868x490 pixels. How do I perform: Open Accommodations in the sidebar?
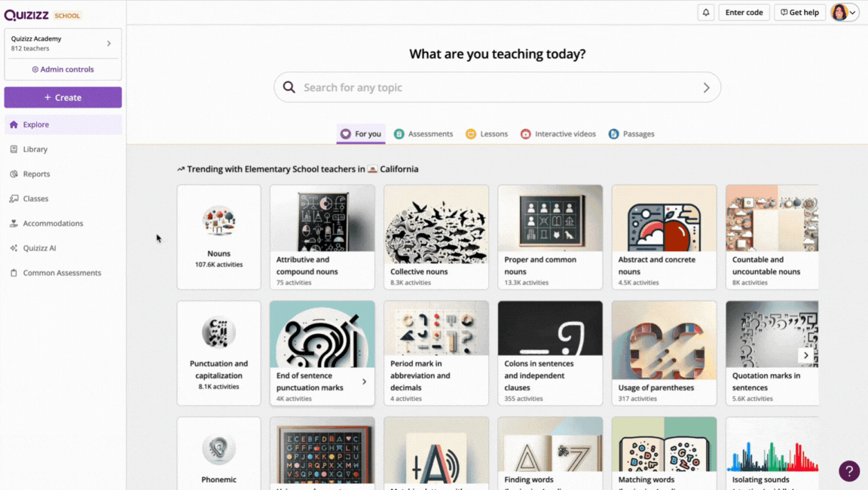pos(53,224)
